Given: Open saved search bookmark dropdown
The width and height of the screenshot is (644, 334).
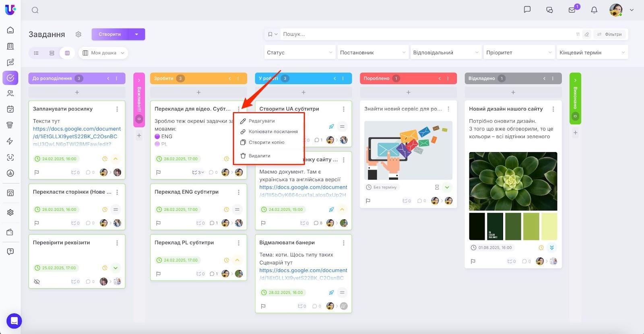Looking at the screenshot, I should [x=273, y=34].
